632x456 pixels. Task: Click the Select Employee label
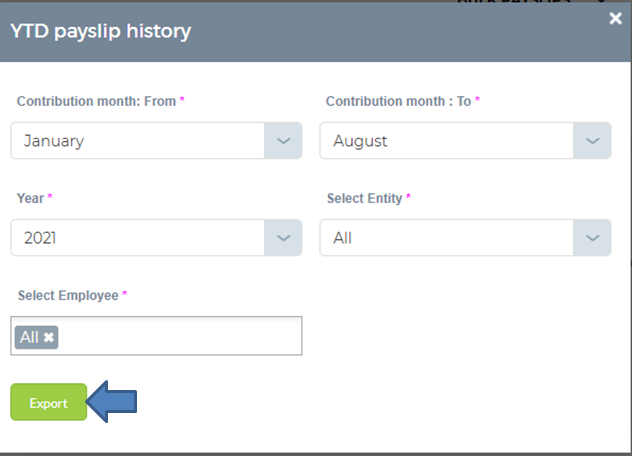pos(68,296)
